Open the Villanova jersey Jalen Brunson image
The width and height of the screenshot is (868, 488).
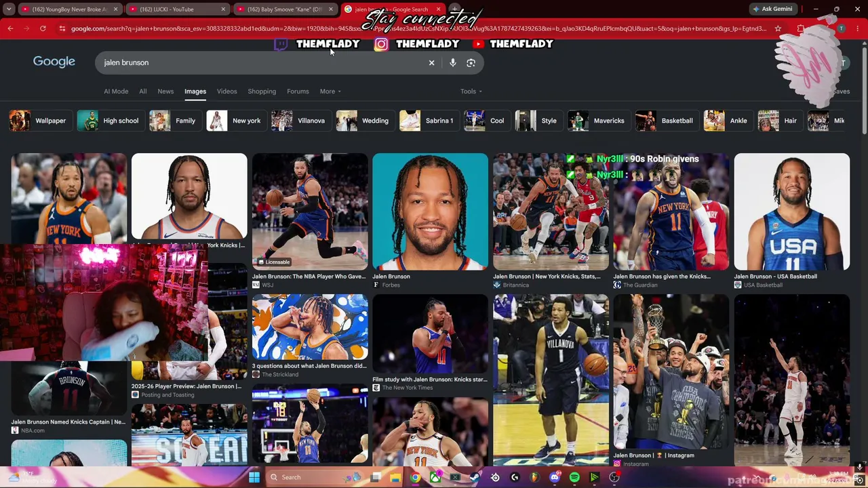click(551, 380)
